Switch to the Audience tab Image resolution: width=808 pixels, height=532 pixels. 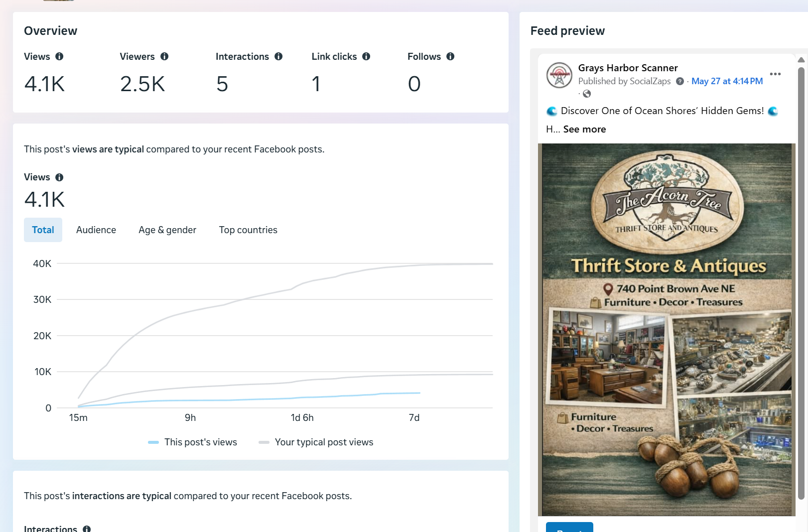click(96, 230)
